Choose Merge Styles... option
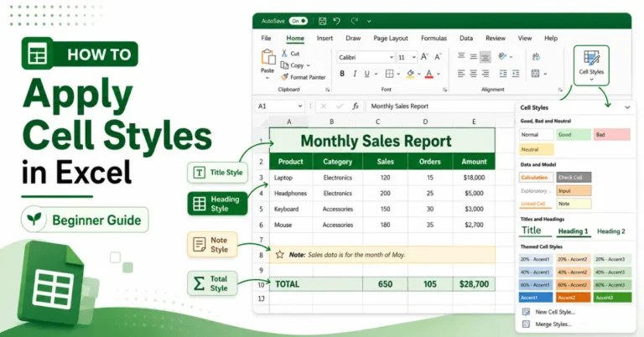The height and width of the screenshot is (337, 644). tap(553, 324)
